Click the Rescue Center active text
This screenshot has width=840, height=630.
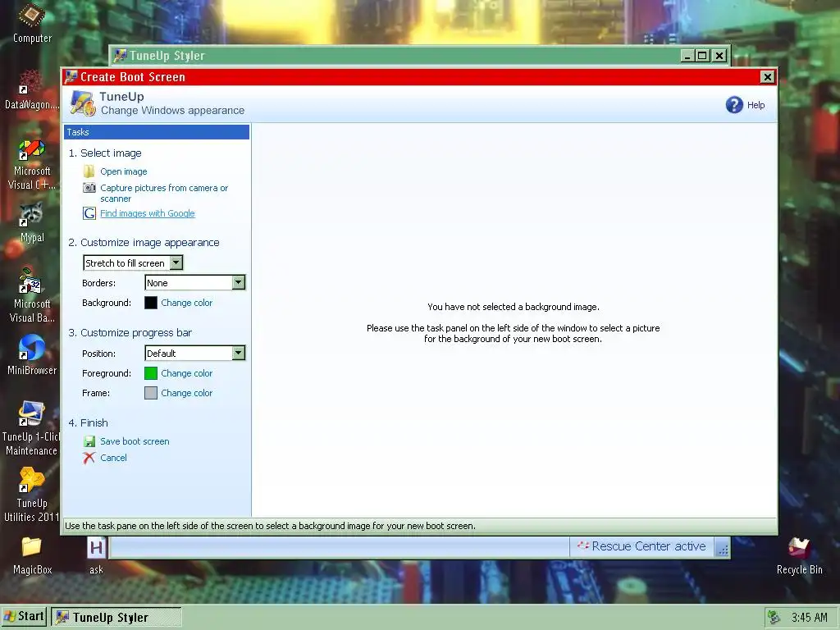pos(648,546)
